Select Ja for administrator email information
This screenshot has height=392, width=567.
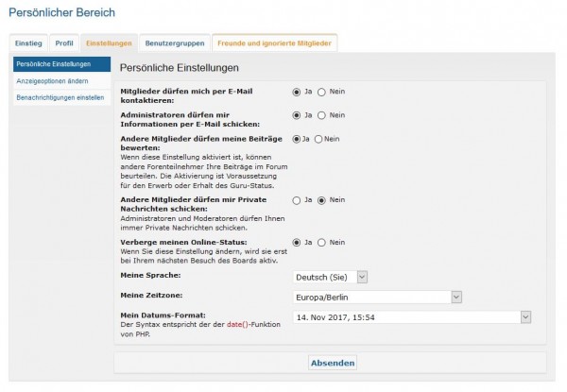(297, 115)
